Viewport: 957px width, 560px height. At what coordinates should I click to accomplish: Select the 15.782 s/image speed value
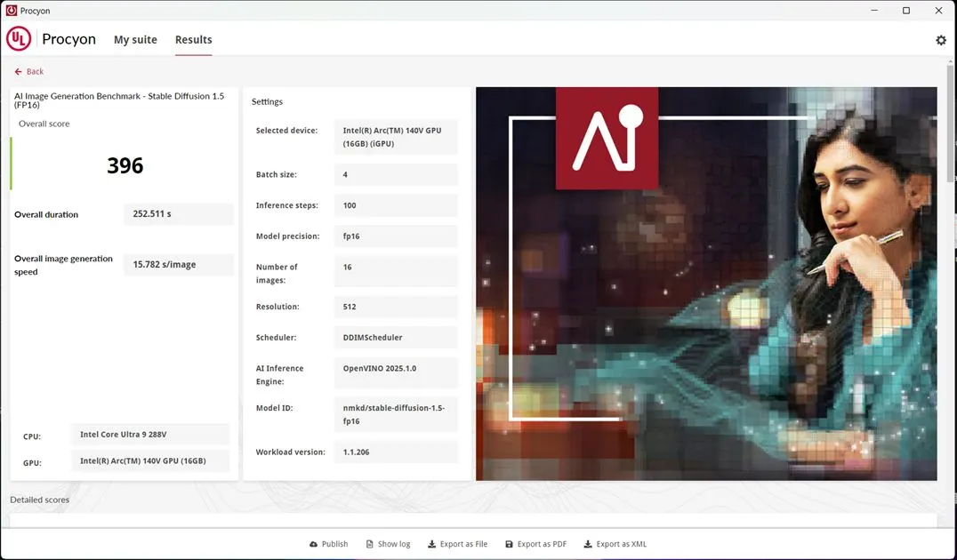[179, 264]
